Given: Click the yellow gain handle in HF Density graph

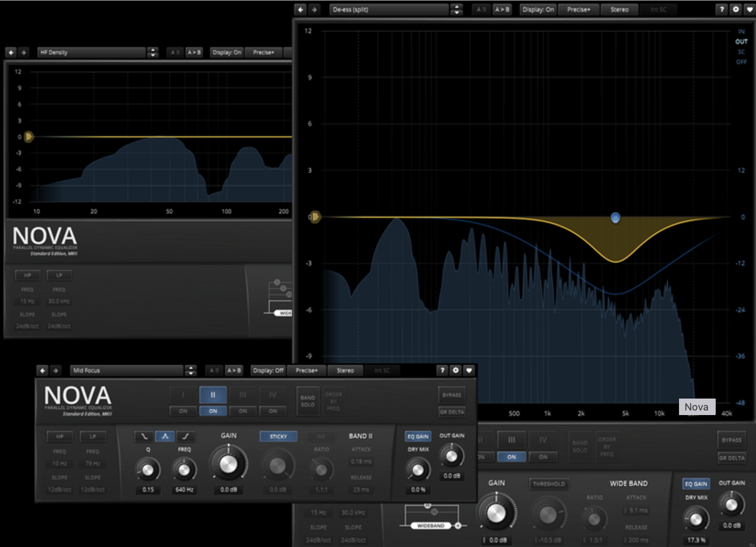Looking at the screenshot, I should (28, 137).
